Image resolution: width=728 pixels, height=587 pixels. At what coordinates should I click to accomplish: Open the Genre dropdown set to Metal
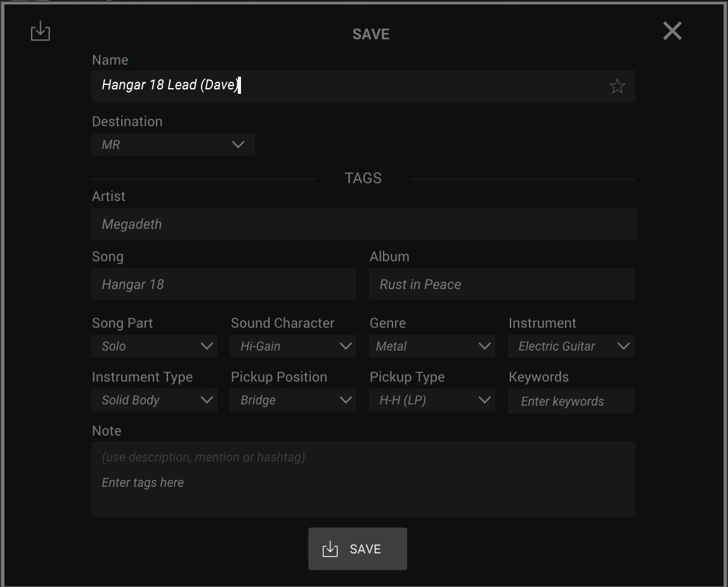[432, 346]
